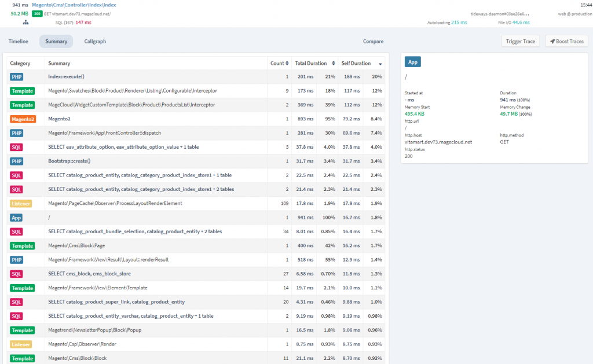Click the Listener badge on Magento\Csp\Observer\Render row
This screenshot has width=593, height=364.
(x=22, y=344)
